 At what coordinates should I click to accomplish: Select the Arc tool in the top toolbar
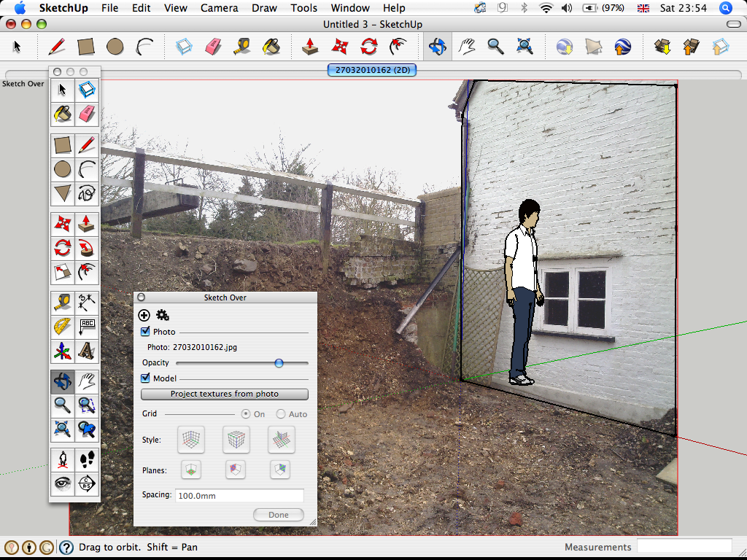[x=144, y=47]
